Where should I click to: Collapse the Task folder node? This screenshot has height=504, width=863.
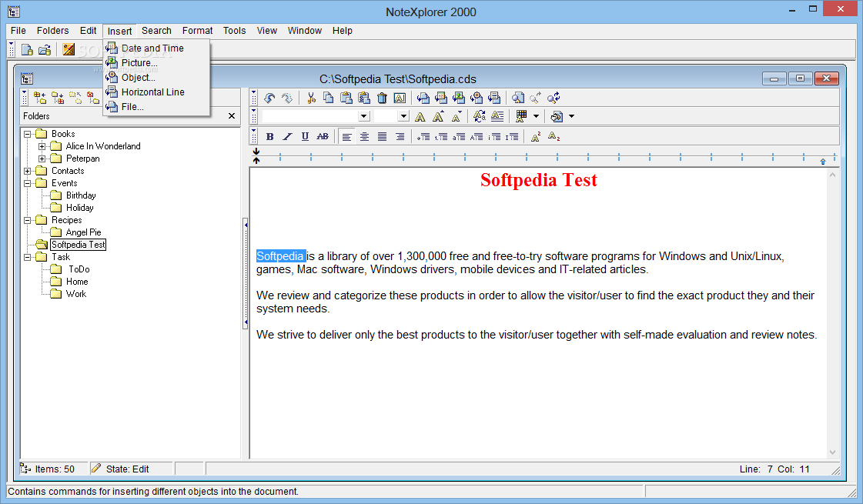[x=27, y=257]
